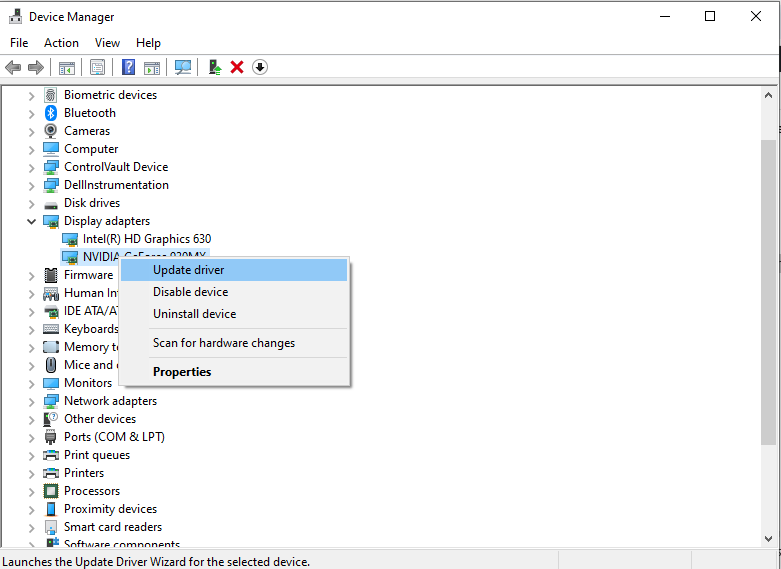Open Properties via toolbar sheet icon
Viewport: 781px width, 569px height.
[x=98, y=67]
